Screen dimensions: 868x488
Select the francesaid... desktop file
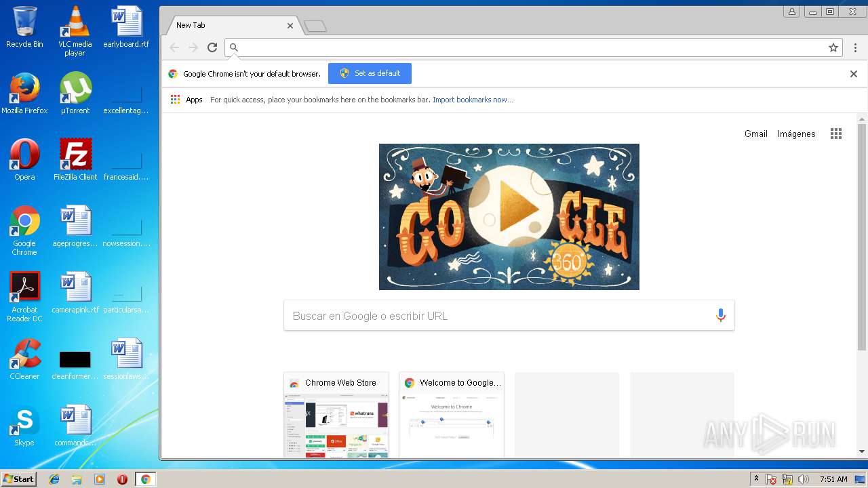coord(126,165)
